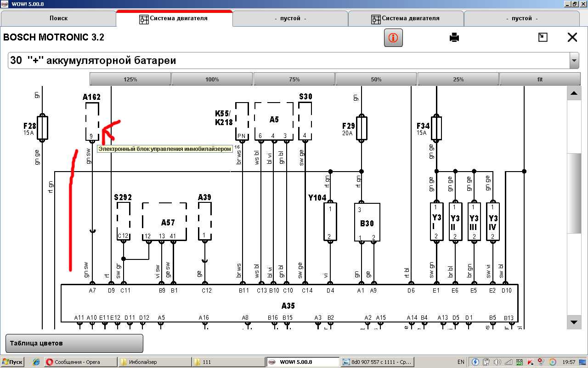This screenshot has width=588, height=368.
Task: Click the volume speaker tray icon
Action: tap(497, 362)
